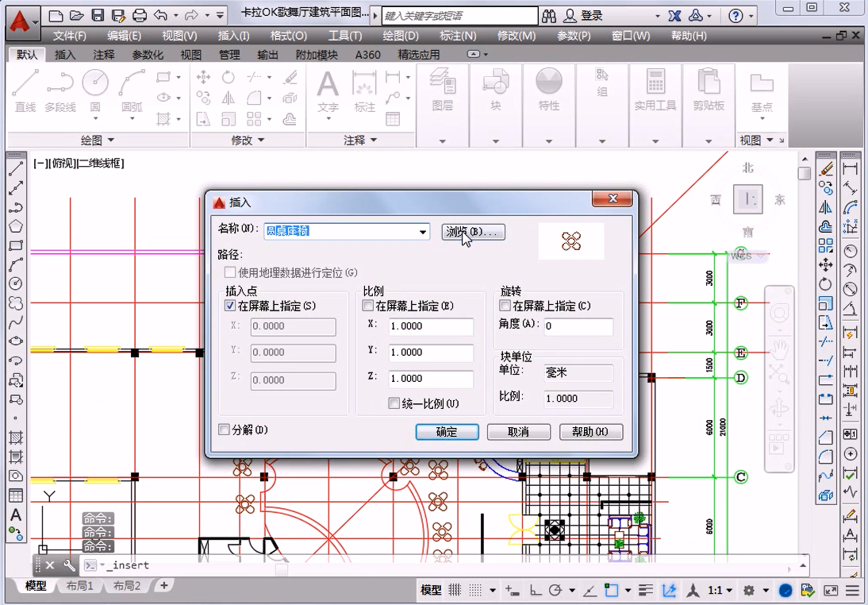The height and width of the screenshot is (605, 868).
Task: Open the 实用工具 (Utilities) ribbon panel
Action: tap(655, 106)
